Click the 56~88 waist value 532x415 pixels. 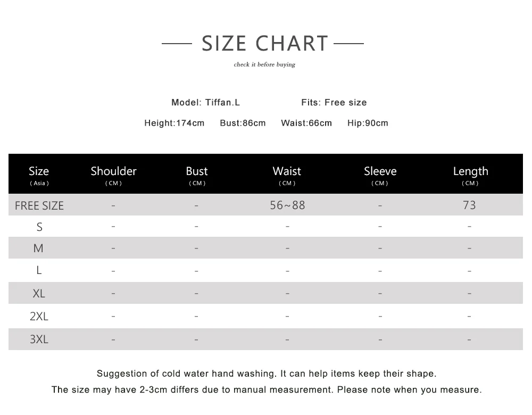click(287, 205)
